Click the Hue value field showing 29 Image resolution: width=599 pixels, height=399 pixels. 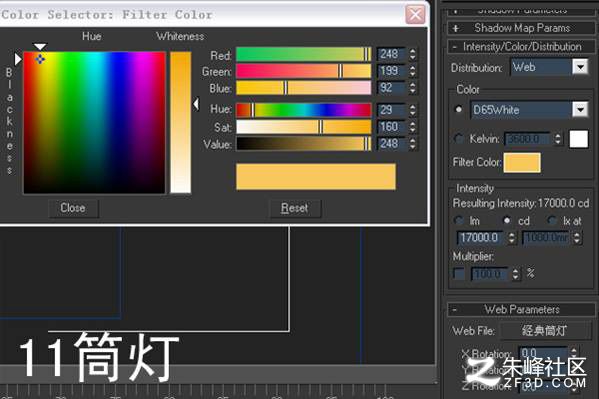tap(391, 110)
